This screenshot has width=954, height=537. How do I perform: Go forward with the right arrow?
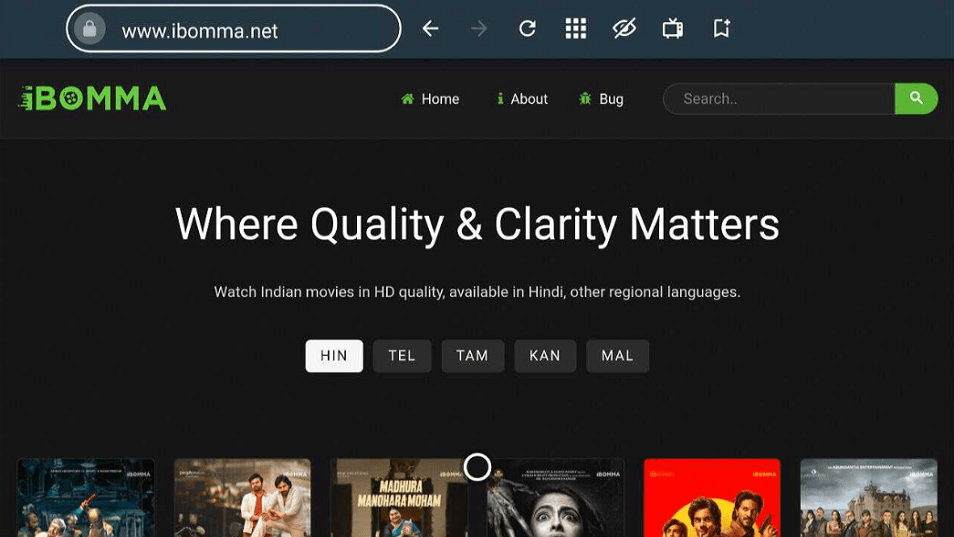point(479,29)
